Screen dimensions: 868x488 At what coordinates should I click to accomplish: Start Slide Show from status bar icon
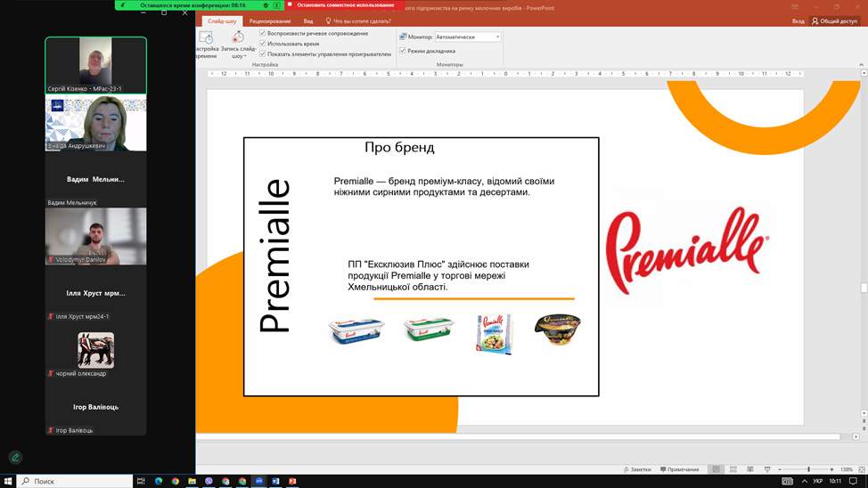pyautogui.click(x=767, y=469)
